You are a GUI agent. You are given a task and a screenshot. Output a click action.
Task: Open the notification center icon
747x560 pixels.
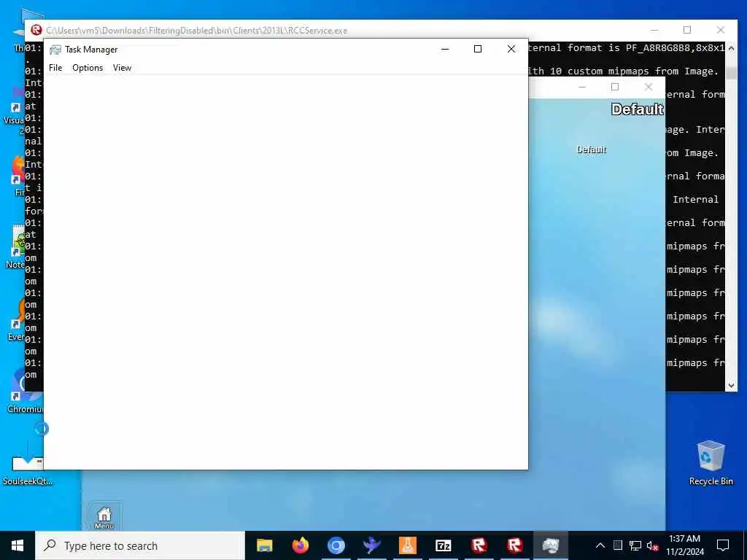[723, 545]
